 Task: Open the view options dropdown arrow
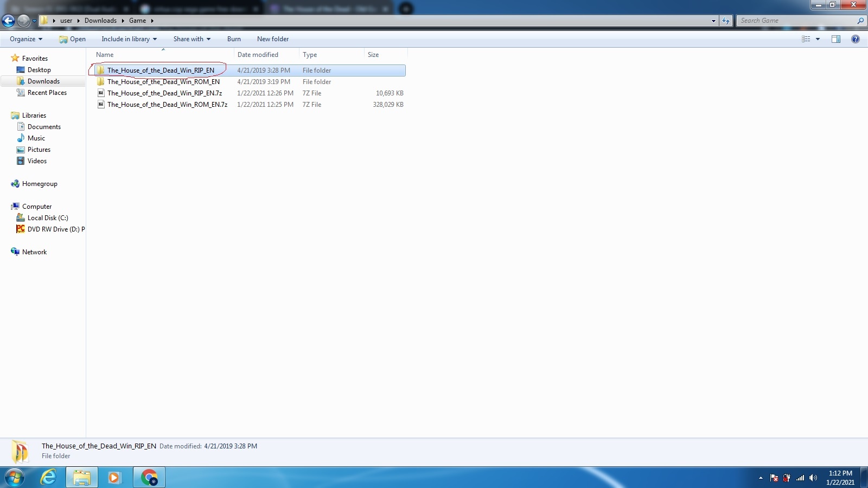tap(818, 39)
